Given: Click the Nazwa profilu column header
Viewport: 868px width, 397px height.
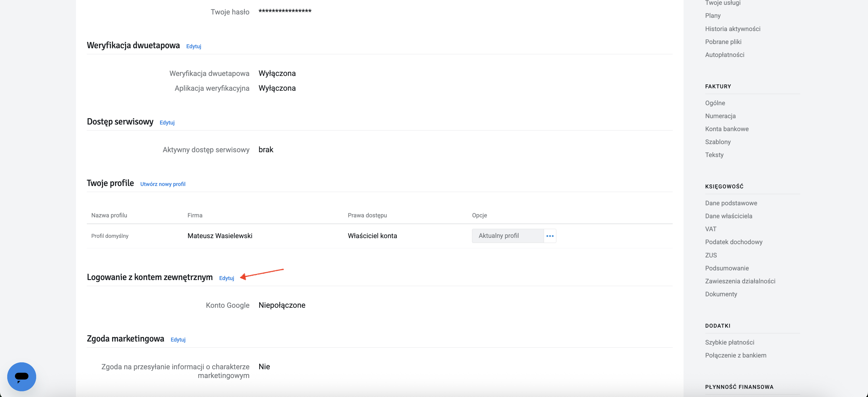Looking at the screenshot, I should [x=109, y=215].
